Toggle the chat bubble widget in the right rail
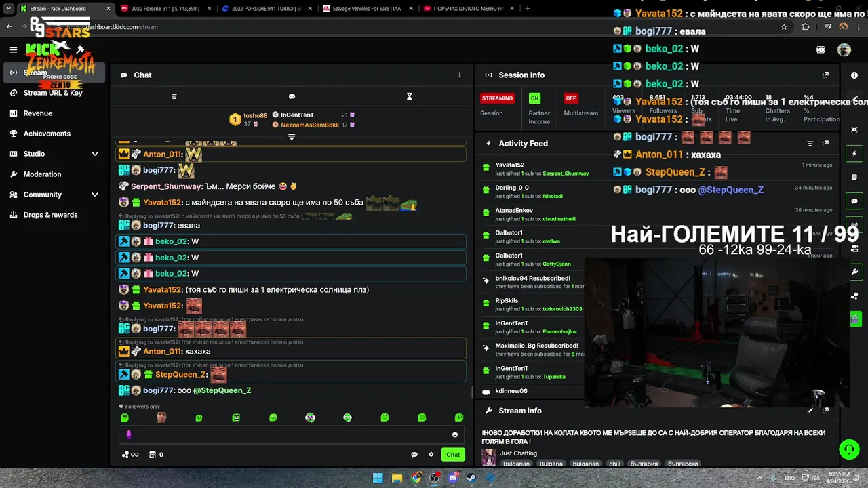Image resolution: width=868 pixels, height=488 pixels. [854, 201]
